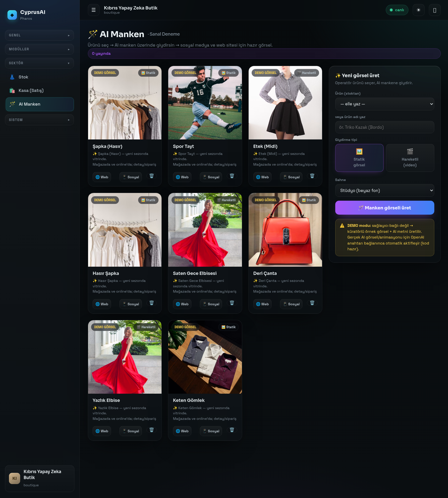This screenshot has height=498, width=448.
Task: Click the Saten Gece Elbisesi card title
Action: pyautogui.click(x=195, y=273)
